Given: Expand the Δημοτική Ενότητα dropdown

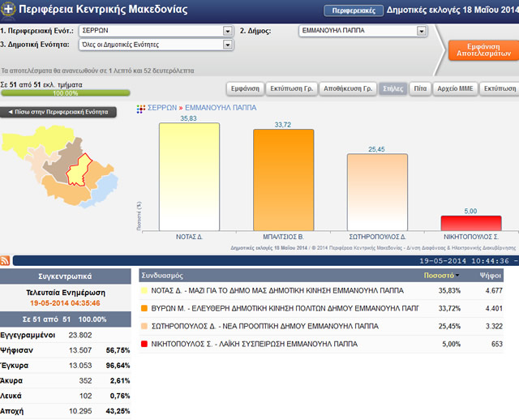Looking at the screenshot, I should pos(227,45).
